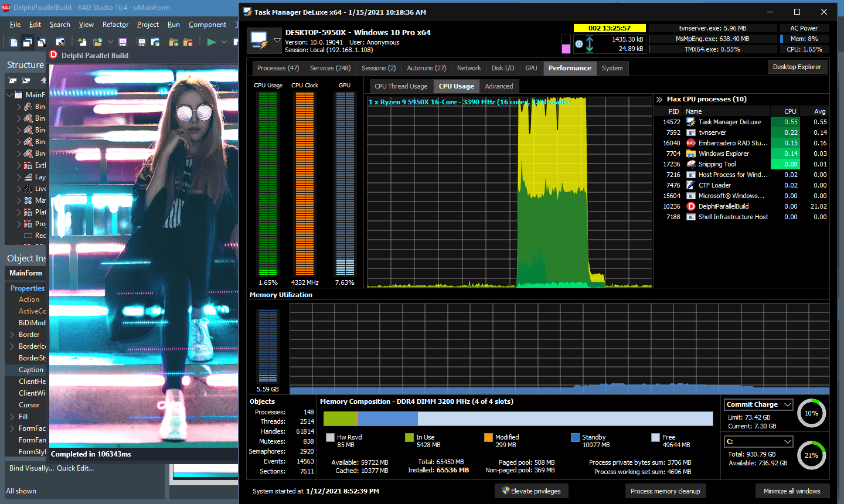
Task: Click the computer monitor icon in Task Manager DeLuxe
Action: tap(259, 40)
